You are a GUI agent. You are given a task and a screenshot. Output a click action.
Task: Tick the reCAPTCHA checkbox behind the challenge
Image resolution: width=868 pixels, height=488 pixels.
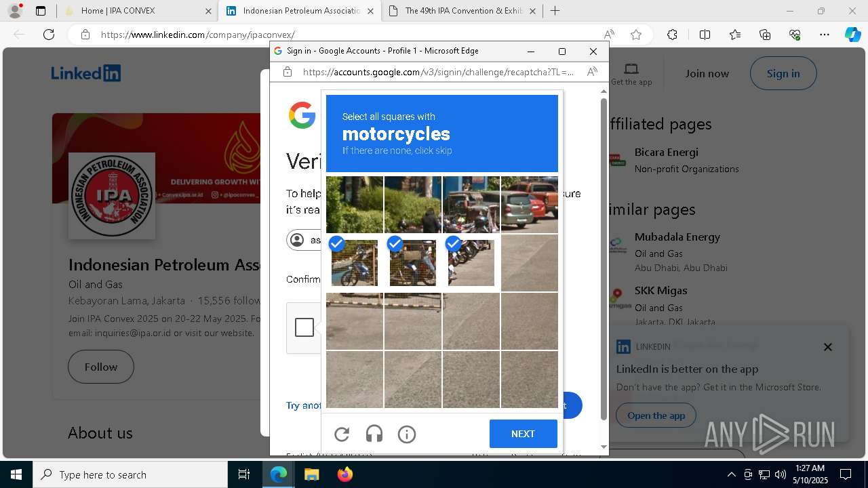coord(304,327)
